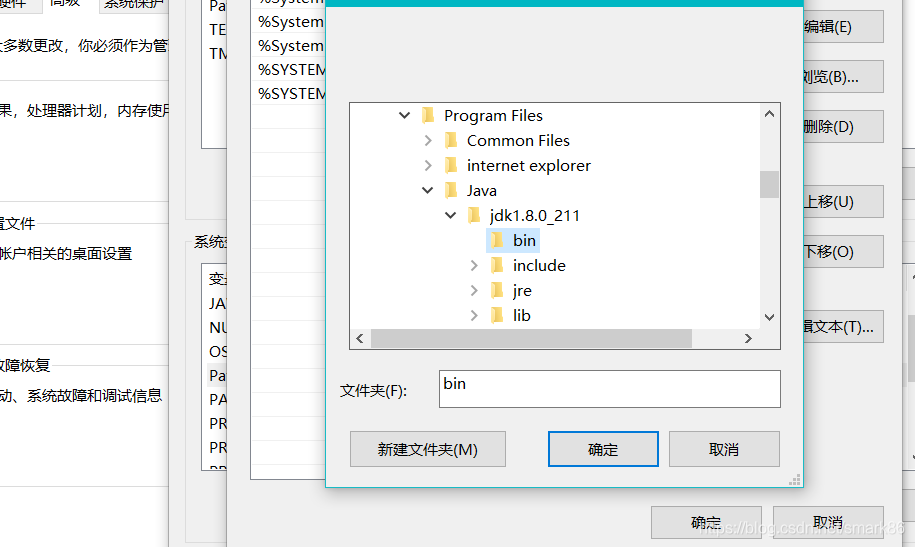Select the OS row in system variables list
The image size is (915, 547).
pyautogui.click(x=218, y=351)
